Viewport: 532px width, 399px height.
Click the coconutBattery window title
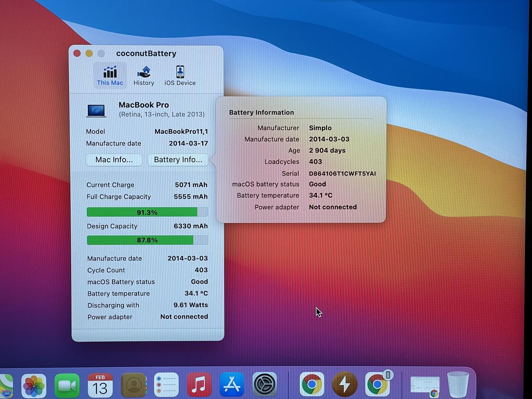(x=146, y=53)
